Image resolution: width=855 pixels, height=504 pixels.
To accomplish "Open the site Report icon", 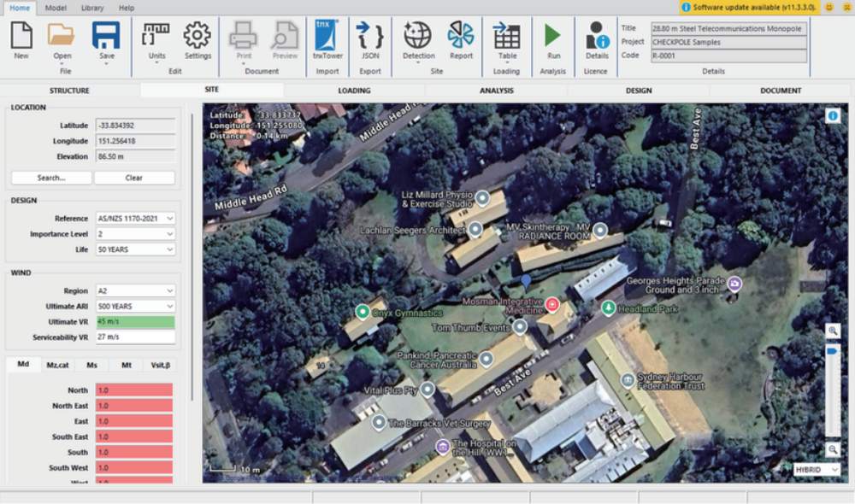I will [x=461, y=36].
